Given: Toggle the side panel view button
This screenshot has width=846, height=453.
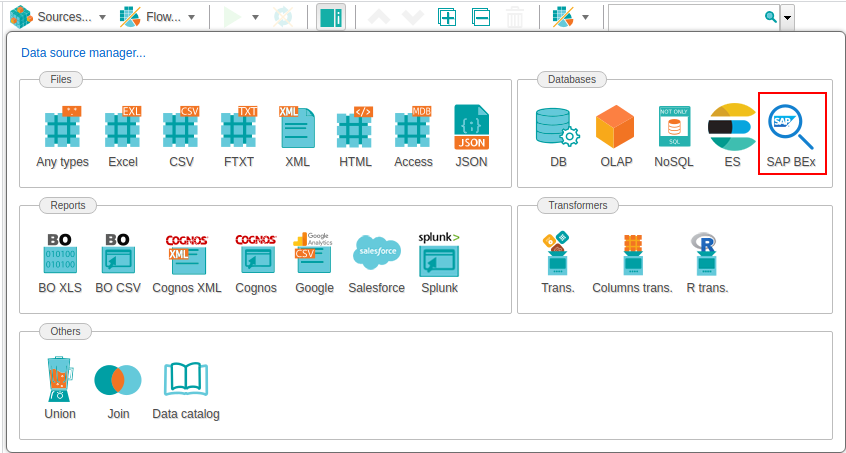Looking at the screenshot, I should tap(330, 17).
